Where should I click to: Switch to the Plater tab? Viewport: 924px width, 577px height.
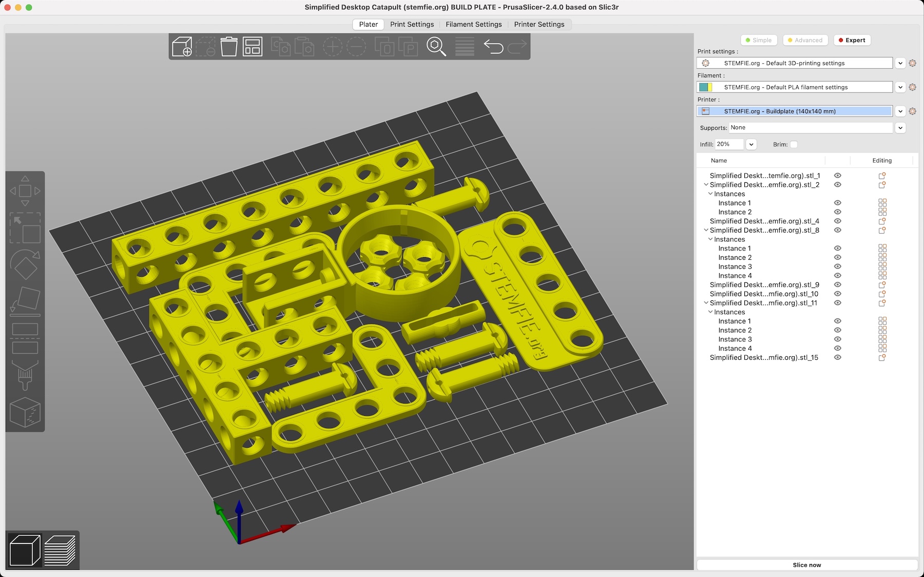tap(369, 25)
